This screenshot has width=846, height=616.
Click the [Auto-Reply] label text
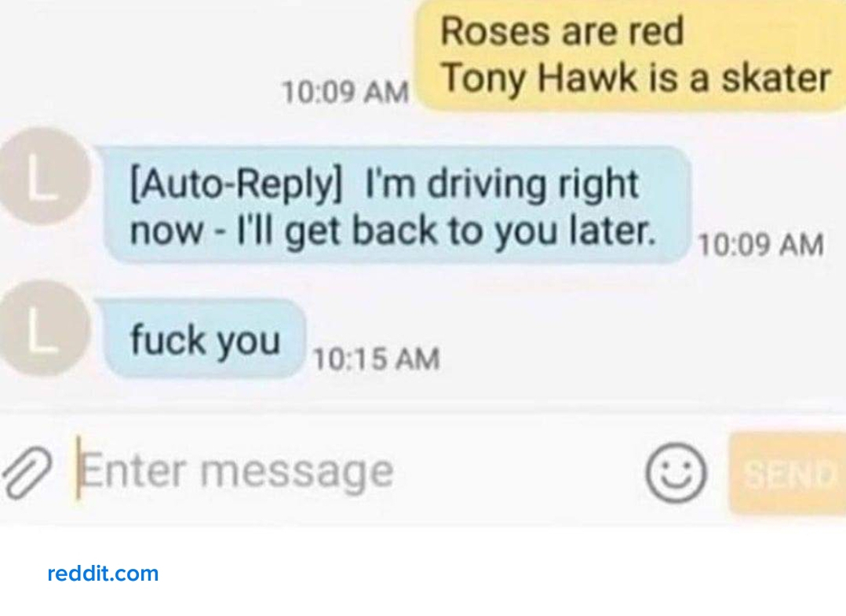[x=235, y=185]
